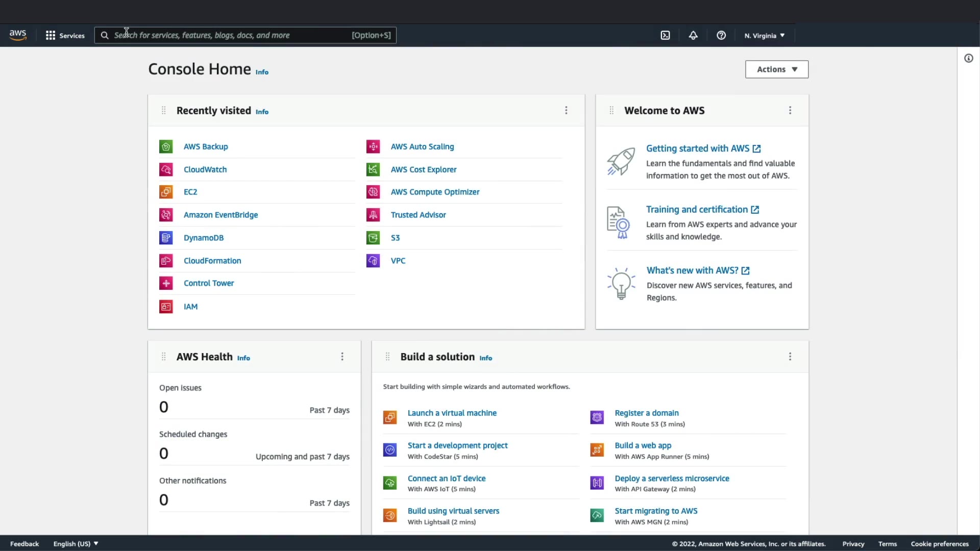Open the Actions dropdown button
The image size is (980, 551).
click(776, 69)
